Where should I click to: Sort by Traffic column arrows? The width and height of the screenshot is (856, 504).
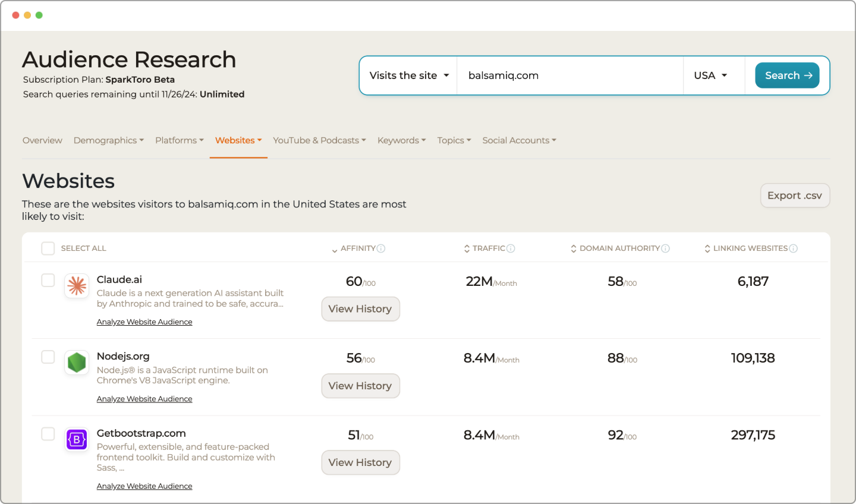tap(467, 248)
